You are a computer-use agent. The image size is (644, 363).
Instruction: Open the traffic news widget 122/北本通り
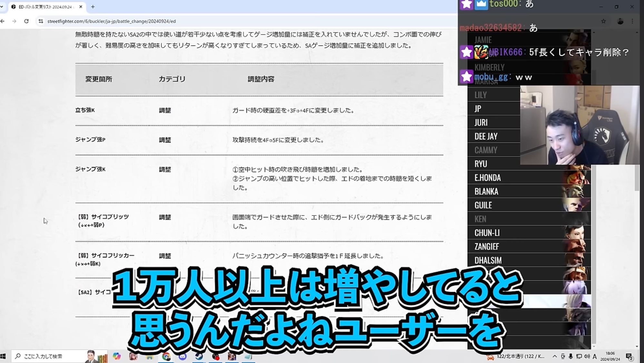(x=515, y=356)
